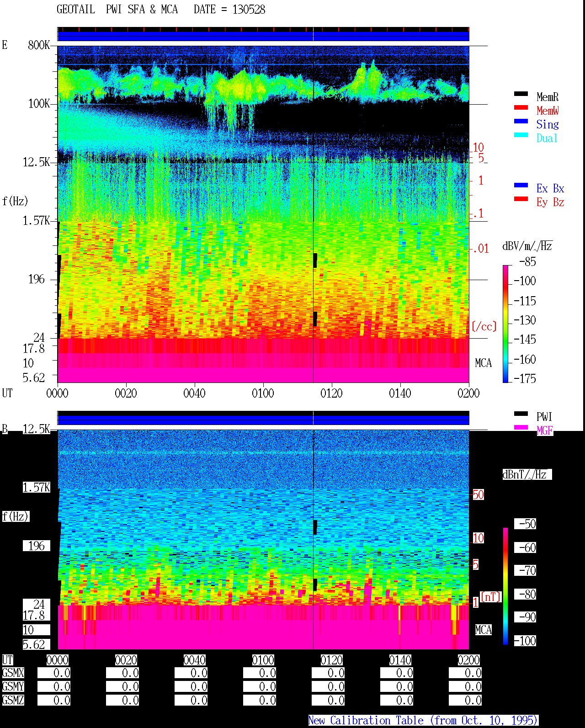Screen dimensions: 585x728
Task: Click the GSMY value under 0100
Action: pyautogui.click(x=260, y=686)
